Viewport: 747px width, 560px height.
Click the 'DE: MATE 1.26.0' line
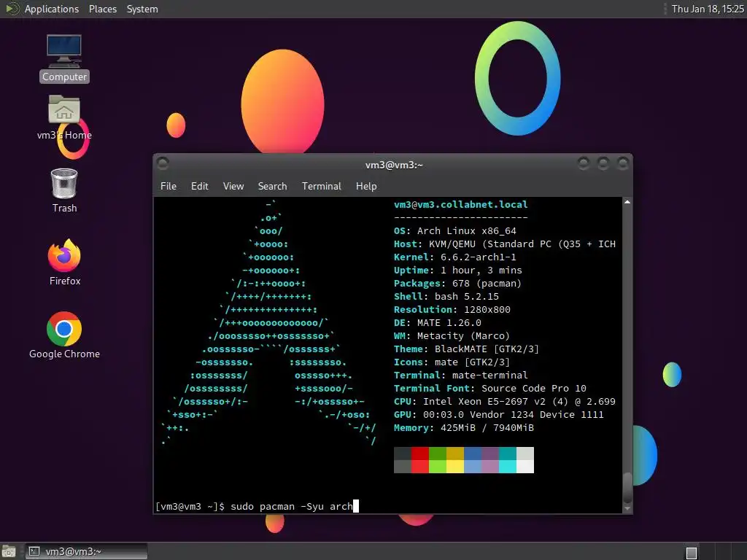coord(438,323)
